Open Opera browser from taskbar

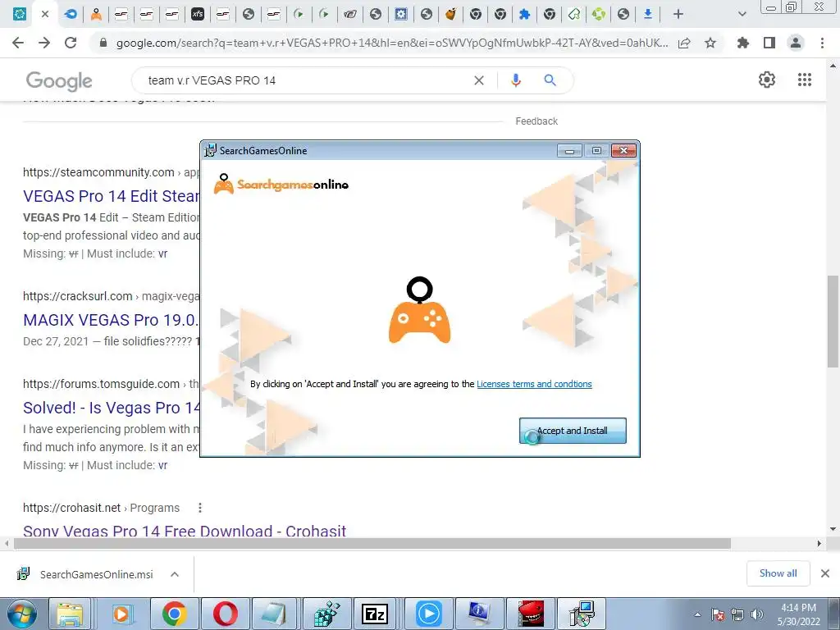click(x=225, y=614)
